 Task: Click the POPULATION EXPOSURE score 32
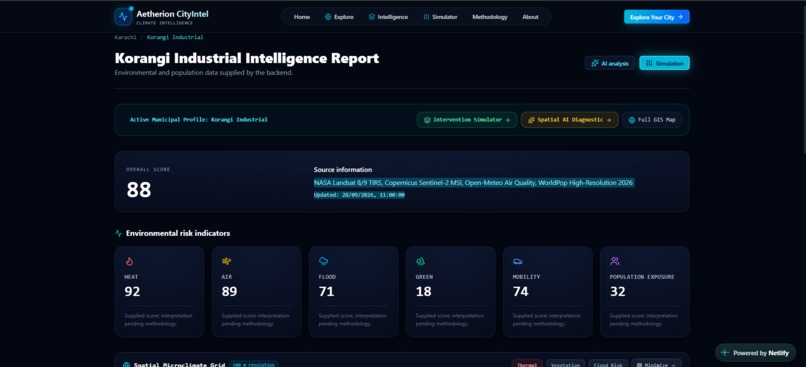[618, 291]
